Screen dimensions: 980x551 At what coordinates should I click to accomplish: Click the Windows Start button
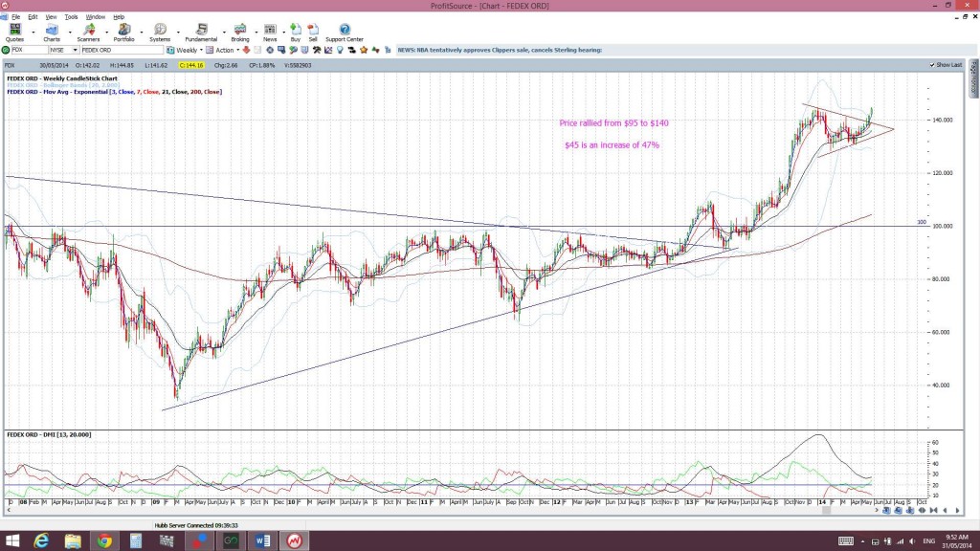pyautogui.click(x=11, y=540)
